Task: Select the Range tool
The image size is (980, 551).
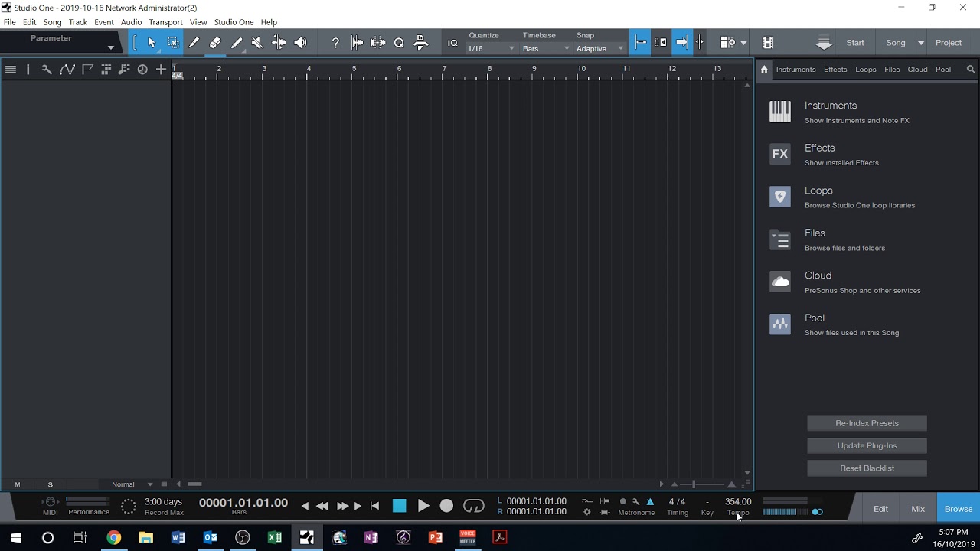Action: point(174,43)
